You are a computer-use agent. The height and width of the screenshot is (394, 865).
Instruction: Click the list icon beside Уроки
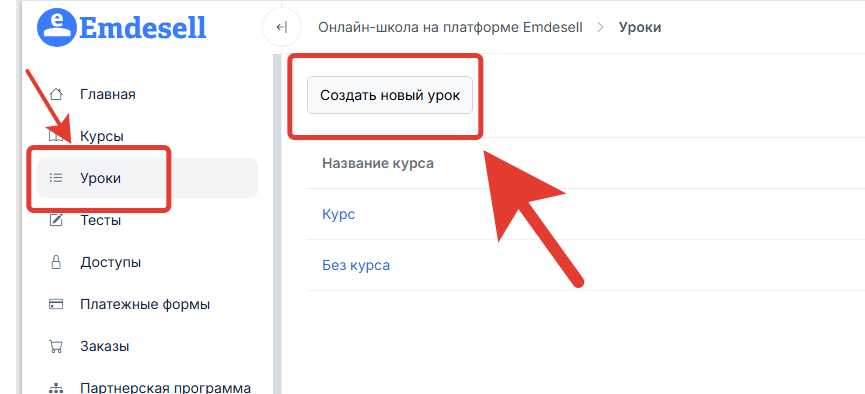tap(56, 178)
